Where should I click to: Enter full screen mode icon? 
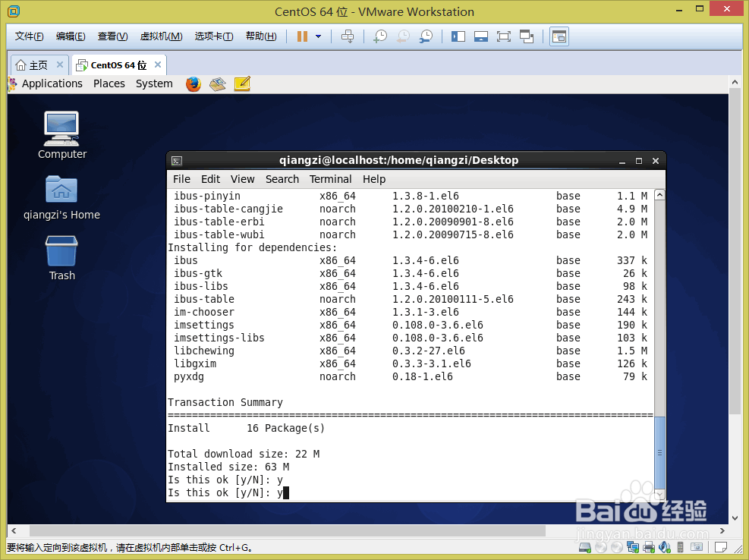[x=503, y=36]
